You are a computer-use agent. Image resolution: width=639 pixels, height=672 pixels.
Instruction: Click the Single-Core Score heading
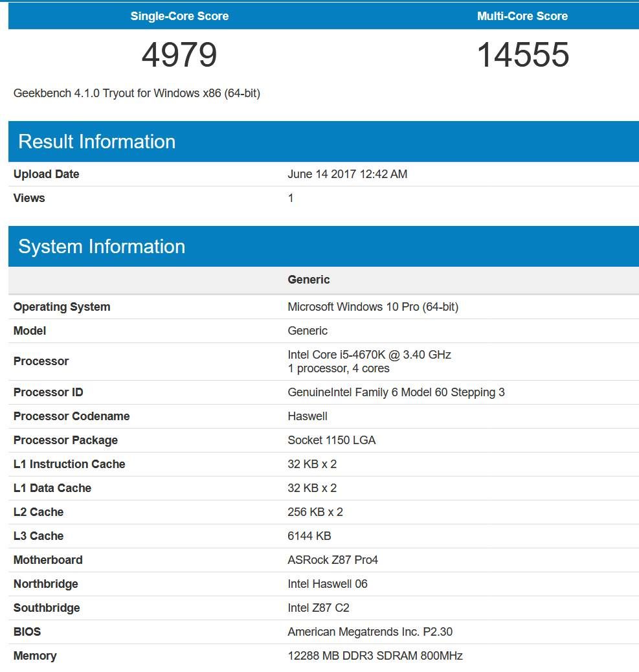tap(179, 16)
